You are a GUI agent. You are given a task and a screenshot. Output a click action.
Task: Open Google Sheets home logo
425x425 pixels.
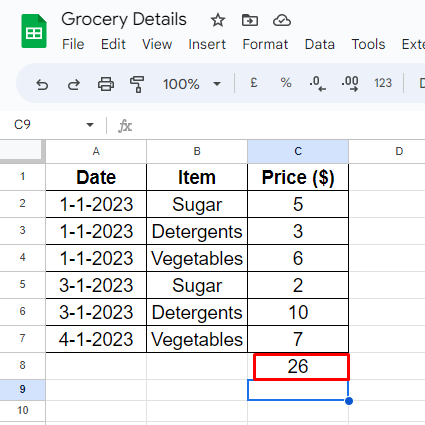pos(34,31)
